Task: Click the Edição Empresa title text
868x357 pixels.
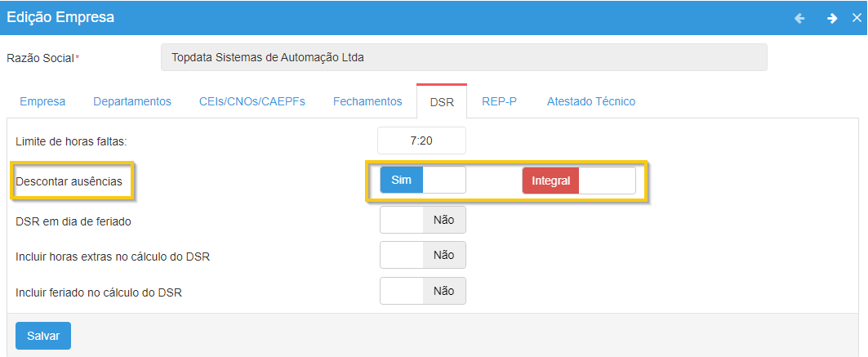Action: [61, 17]
